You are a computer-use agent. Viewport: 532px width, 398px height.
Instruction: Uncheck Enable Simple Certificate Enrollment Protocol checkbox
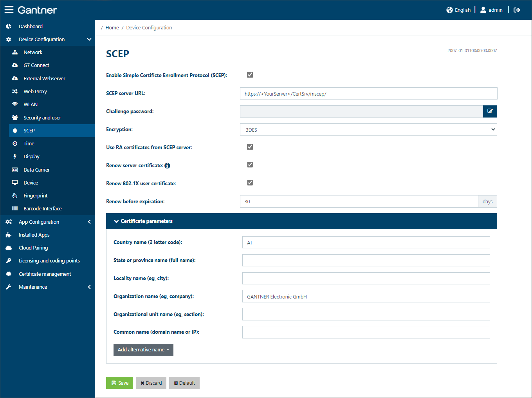tap(250, 75)
